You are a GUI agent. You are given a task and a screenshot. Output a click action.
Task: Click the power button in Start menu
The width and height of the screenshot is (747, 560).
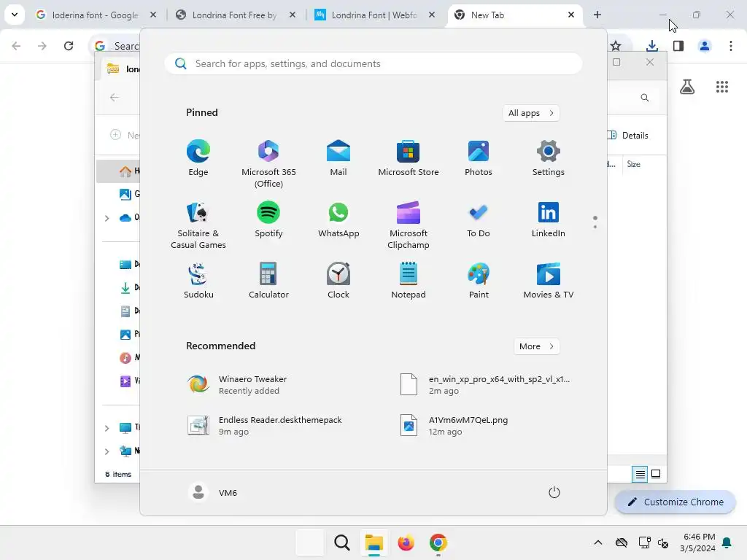pos(554,492)
